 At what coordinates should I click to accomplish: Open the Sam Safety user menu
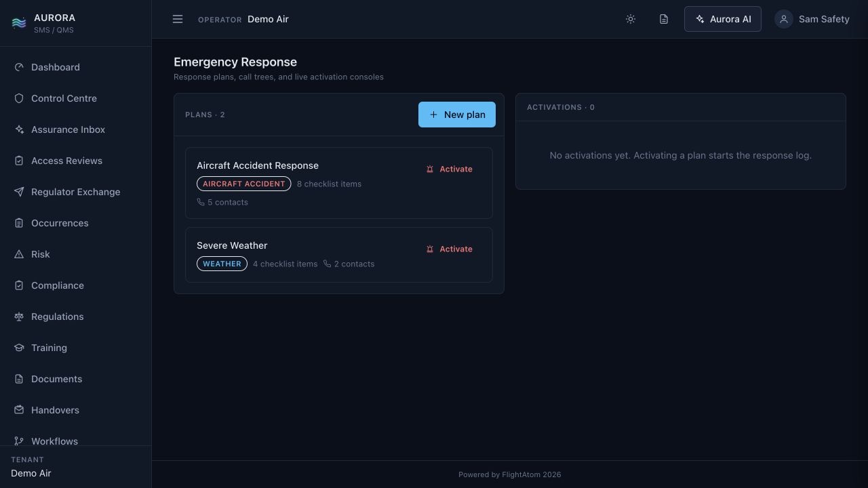pyautogui.click(x=812, y=19)
